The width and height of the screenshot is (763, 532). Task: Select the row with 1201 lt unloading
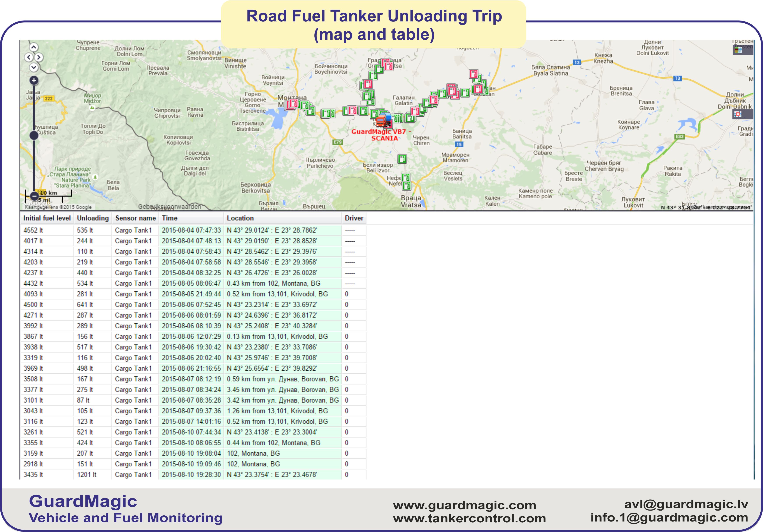pos(86,474)
